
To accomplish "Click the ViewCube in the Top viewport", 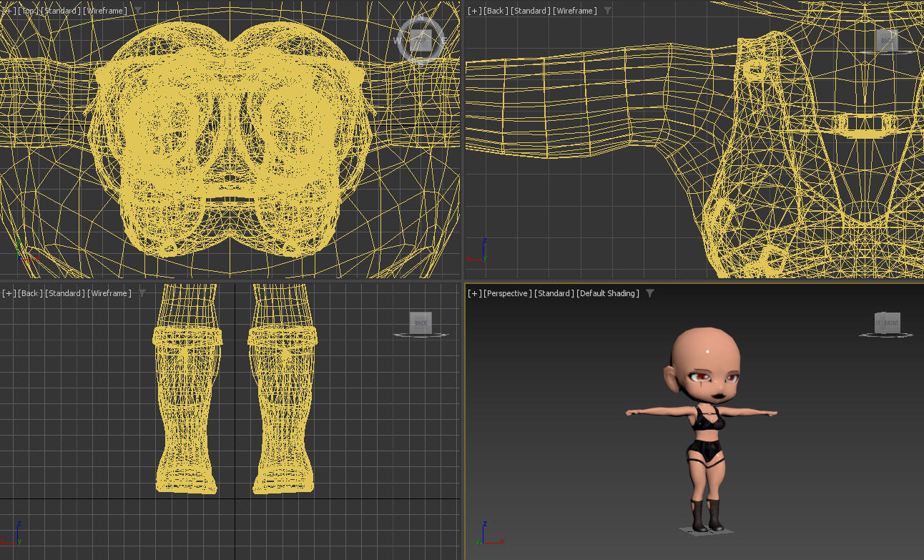I will tap(421, 41).
